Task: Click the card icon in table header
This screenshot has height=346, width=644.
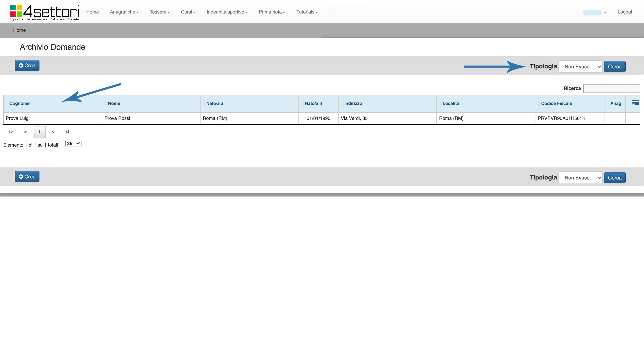Action: [x=635, y=103]
